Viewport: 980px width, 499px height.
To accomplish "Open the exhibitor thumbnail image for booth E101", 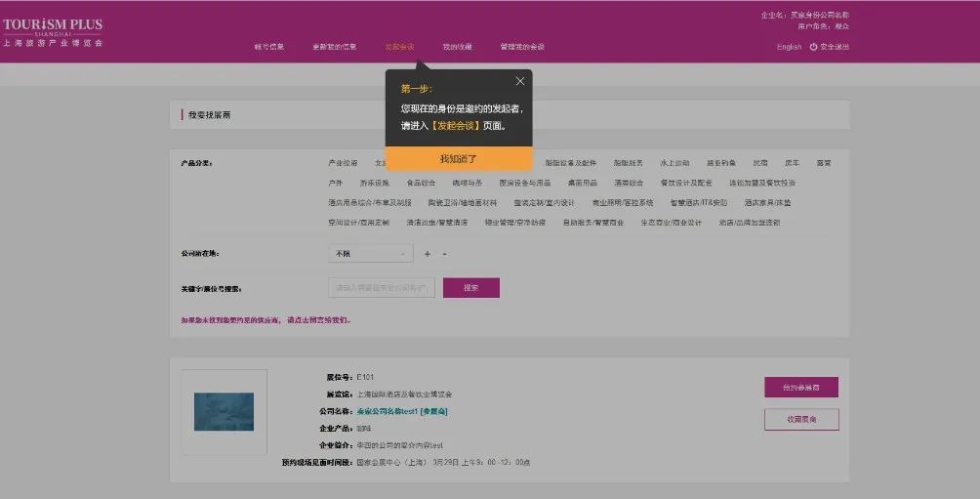I will [x=224, y=411].
